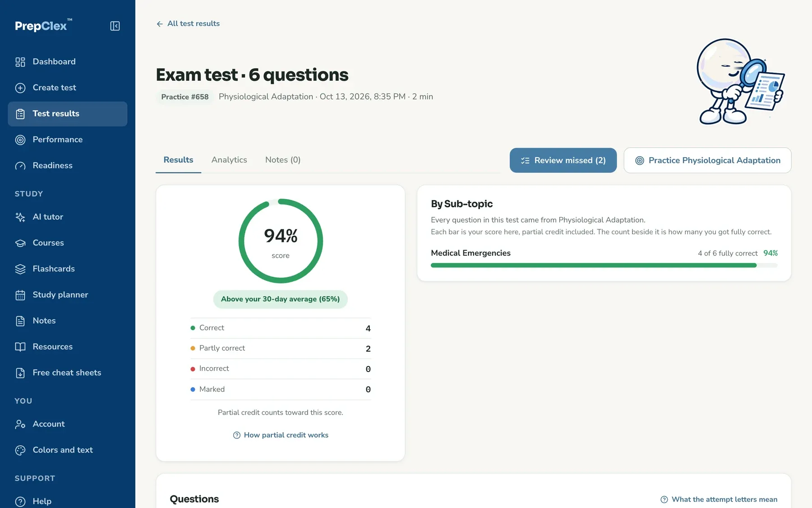Image resolution: width=812 pixels, height=508 pixels.
Task: Open How partial credit works link
Action: (281, 435)
